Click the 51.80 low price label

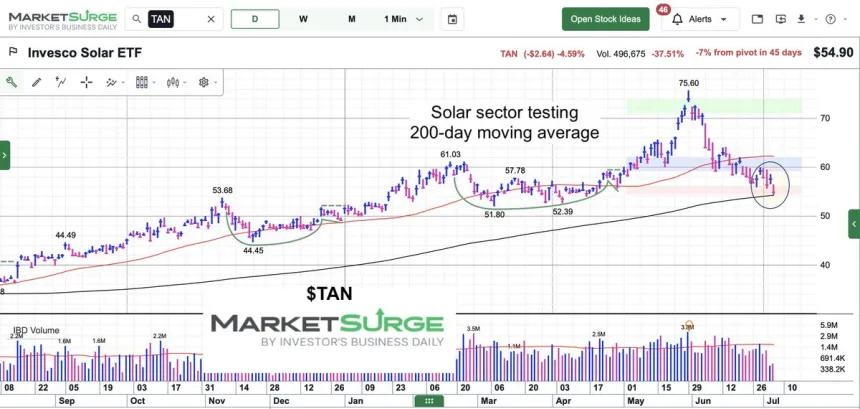tap(494, 215)
